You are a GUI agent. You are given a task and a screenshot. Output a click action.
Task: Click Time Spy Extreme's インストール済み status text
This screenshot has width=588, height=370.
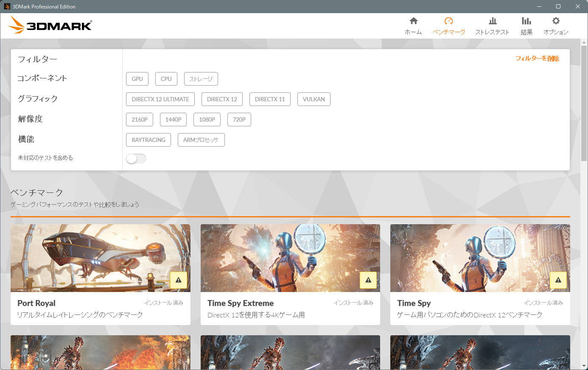point(353,303)
